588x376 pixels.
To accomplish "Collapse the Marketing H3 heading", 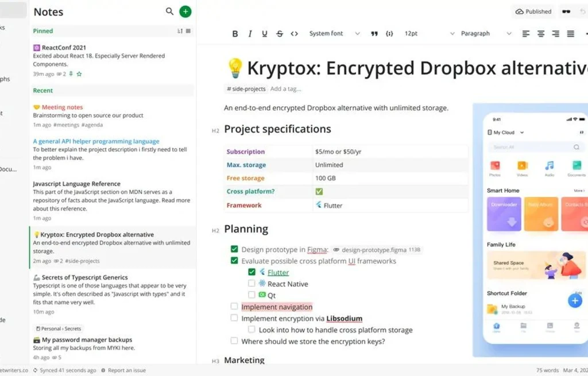I will (215, 361).
